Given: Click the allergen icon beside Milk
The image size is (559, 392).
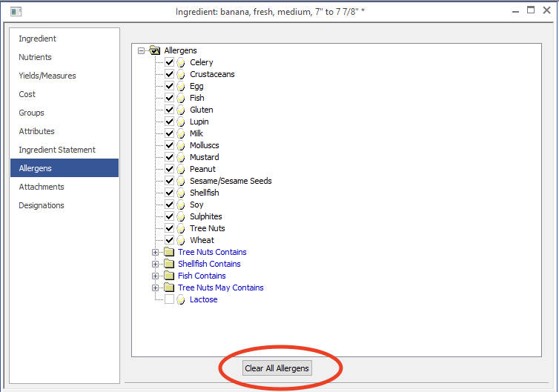Looking at the screenshot, I should [181, 133].
